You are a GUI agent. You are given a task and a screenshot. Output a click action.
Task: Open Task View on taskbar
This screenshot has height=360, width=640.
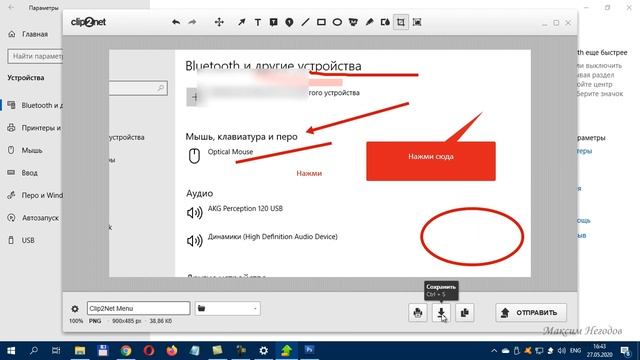pyautogui.click(x=56, y=351)
